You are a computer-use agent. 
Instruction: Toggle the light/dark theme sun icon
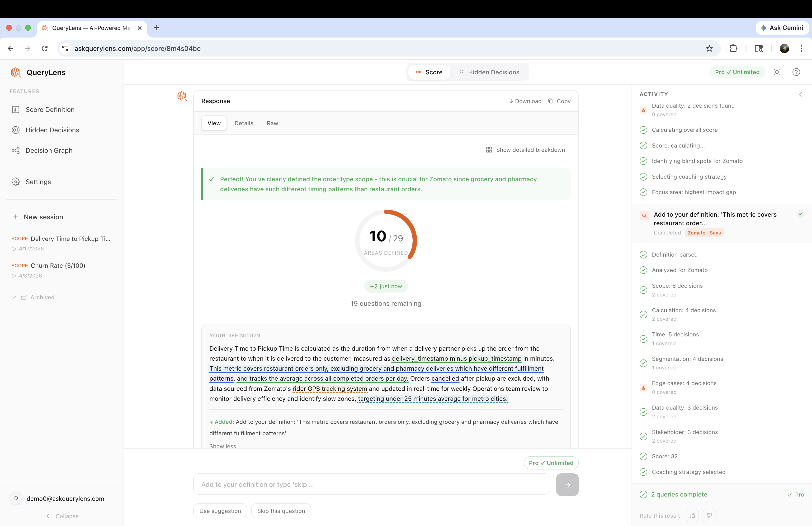point(777,72)
